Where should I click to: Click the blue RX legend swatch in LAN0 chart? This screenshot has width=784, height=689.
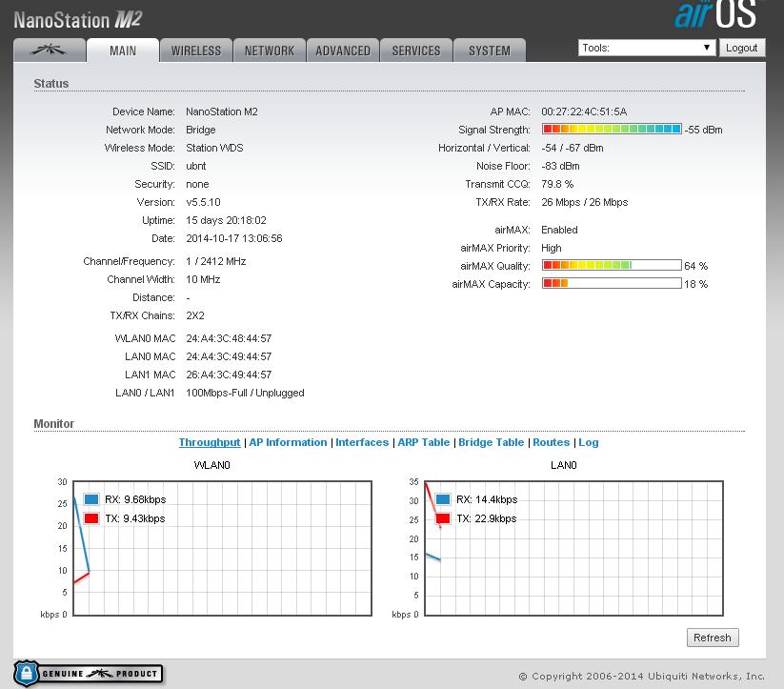coord(443,499)
